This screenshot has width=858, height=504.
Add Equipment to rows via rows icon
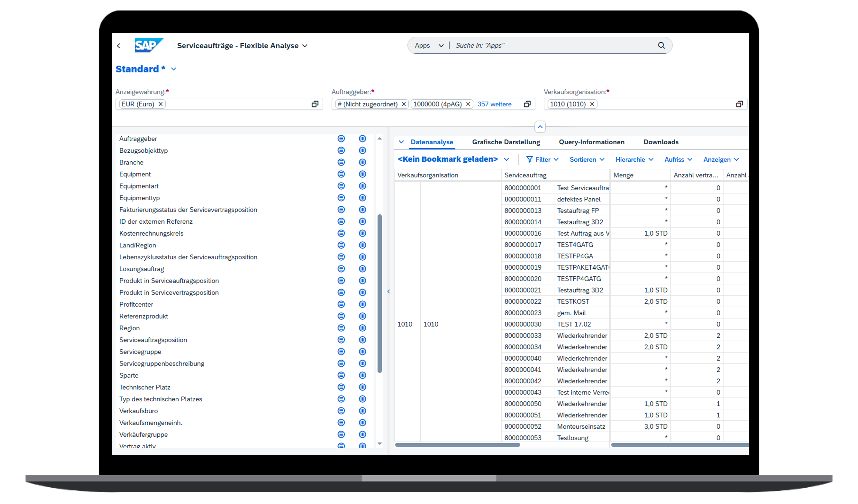point(341,174)
